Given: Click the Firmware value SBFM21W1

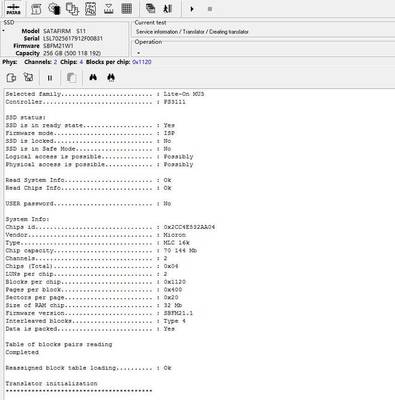Looking at the screenshot, I should click(x=58, y=46).
